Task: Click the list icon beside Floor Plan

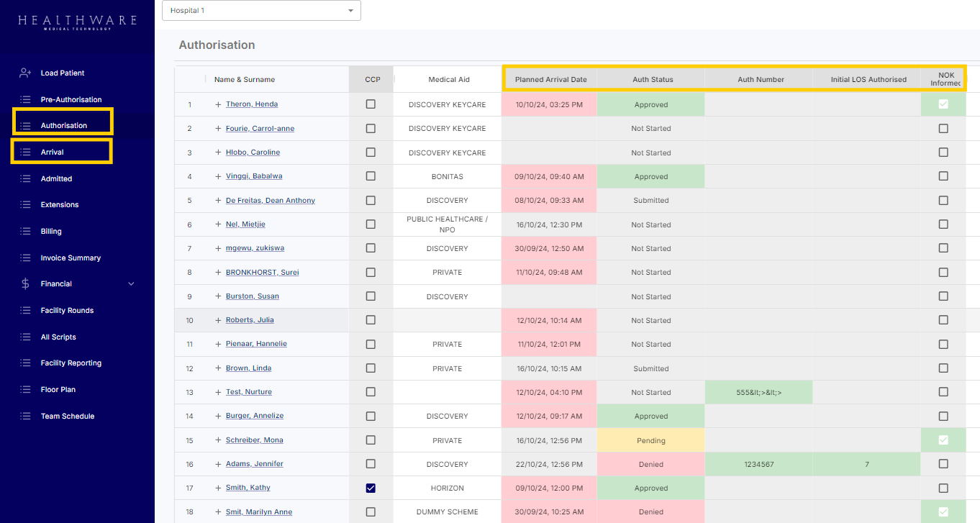Action: click(x=25, y=390)
